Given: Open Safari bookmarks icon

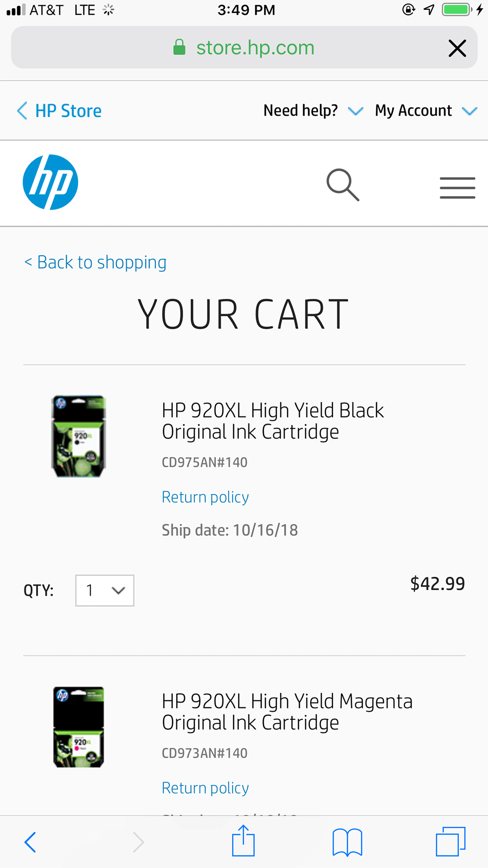Looking at the screenshot, I should coord(347,842).
